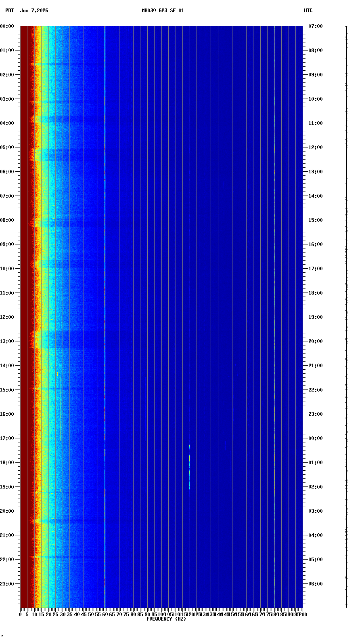Select the 50 Hz frequency tick label
The image size is (364, 640).
click(91, 615)
